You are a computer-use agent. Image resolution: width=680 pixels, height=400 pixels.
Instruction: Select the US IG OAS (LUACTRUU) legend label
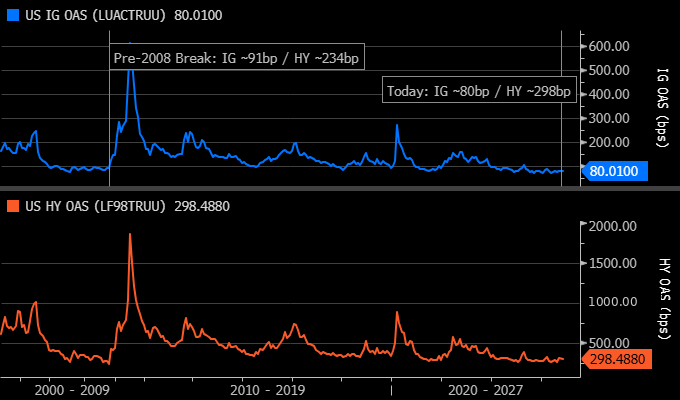tap(95, 16)
